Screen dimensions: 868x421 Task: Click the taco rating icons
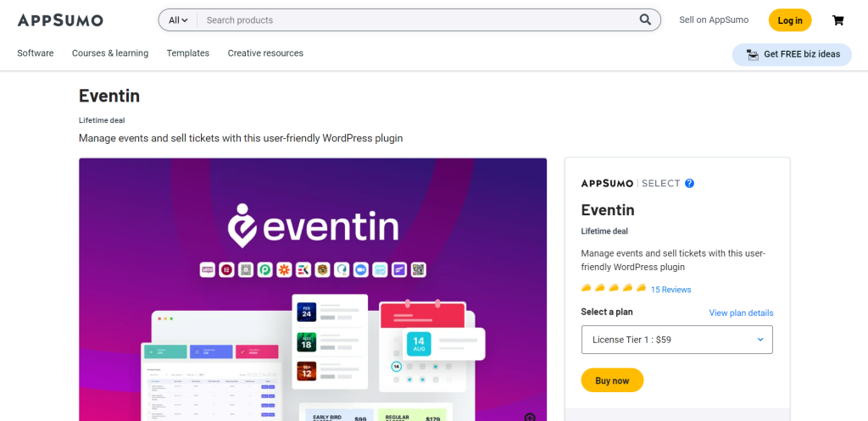[x=614, y=288]
